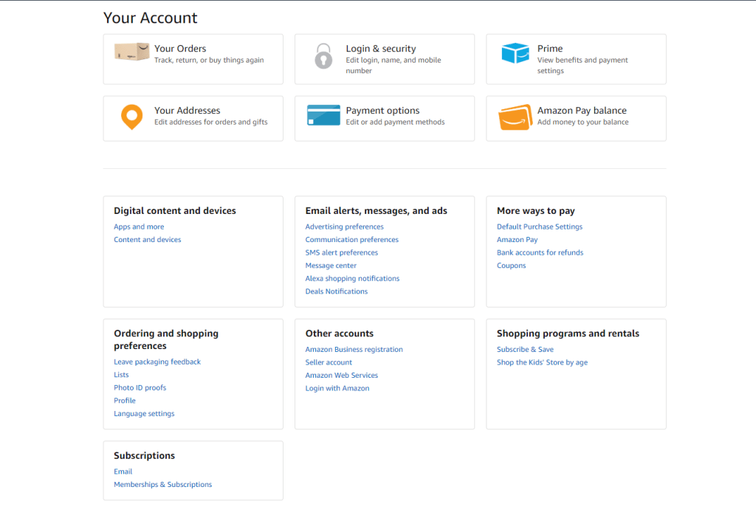
Task: Open the Profile link
Action: coord(124,401)
